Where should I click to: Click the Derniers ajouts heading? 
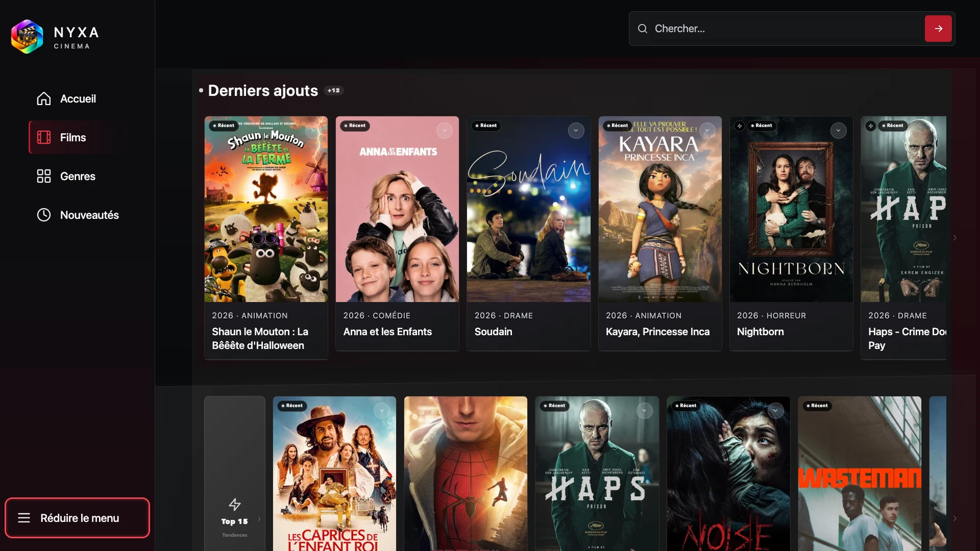(263, 90)
